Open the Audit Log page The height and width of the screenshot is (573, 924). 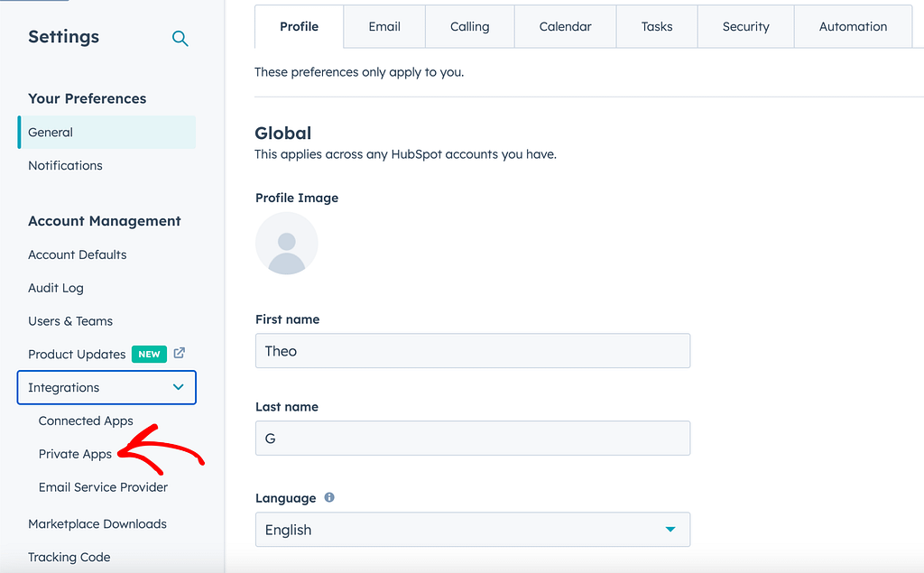[56, 288]
